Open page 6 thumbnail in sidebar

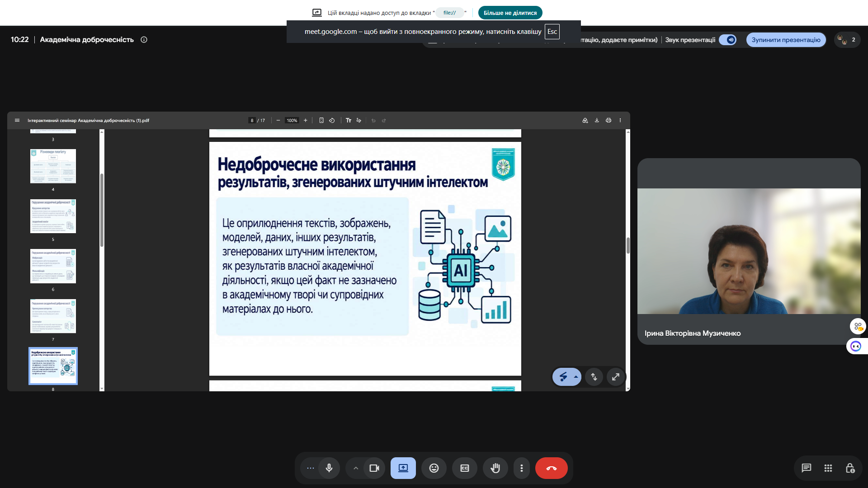53,266
